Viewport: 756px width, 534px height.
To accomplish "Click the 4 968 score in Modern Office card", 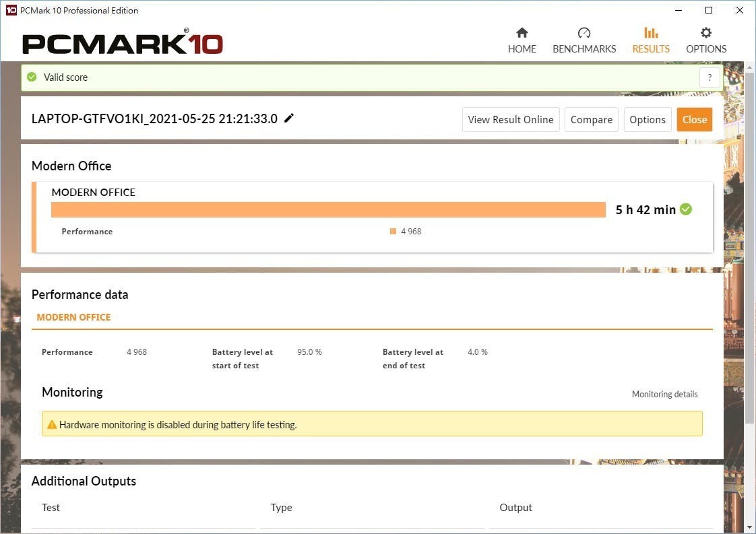I will pyautogui.click(x=411, y=232).
